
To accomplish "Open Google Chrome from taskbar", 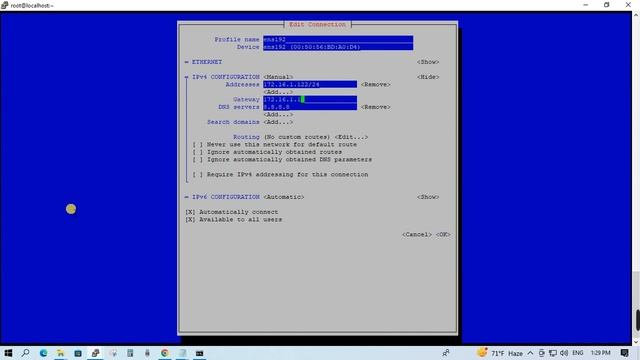I will 164,353.
